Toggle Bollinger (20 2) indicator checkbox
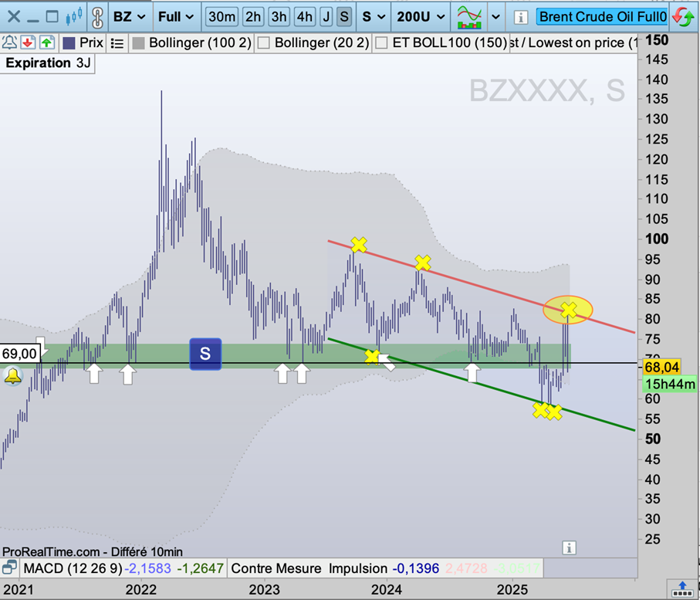Screen dimensions: 700x600 pyautogui.click(x=264, y=43)
